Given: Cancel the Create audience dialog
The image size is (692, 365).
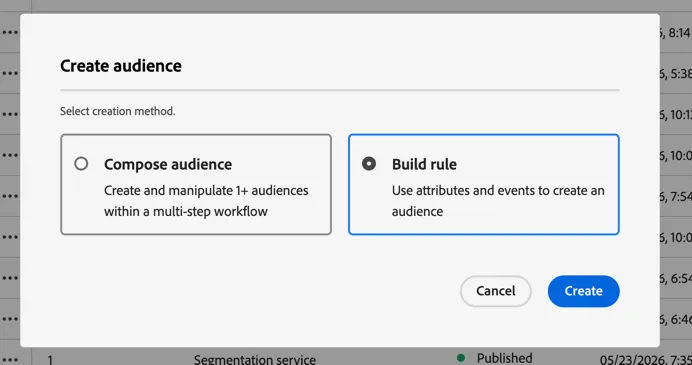Looking at the screenshot, I should (x=496, y=291).
